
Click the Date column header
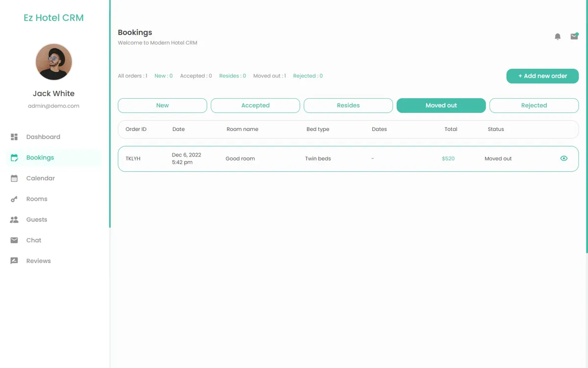(178, 130)
